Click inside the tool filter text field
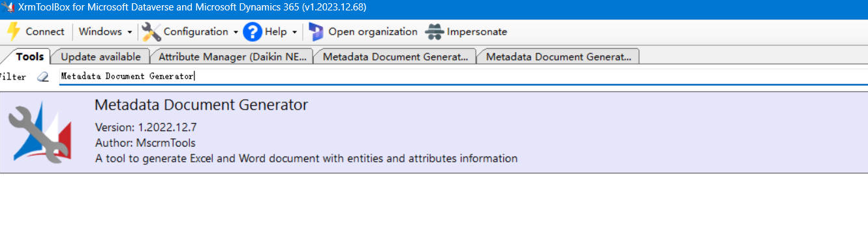The height and width of the screenshot is (249, 868). pos(463,76)
